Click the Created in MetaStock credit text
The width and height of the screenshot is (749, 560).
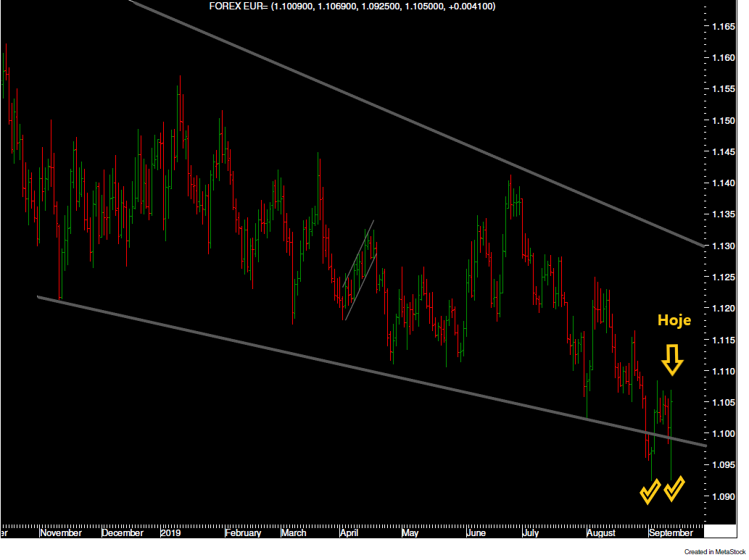(x=715, y=552)
